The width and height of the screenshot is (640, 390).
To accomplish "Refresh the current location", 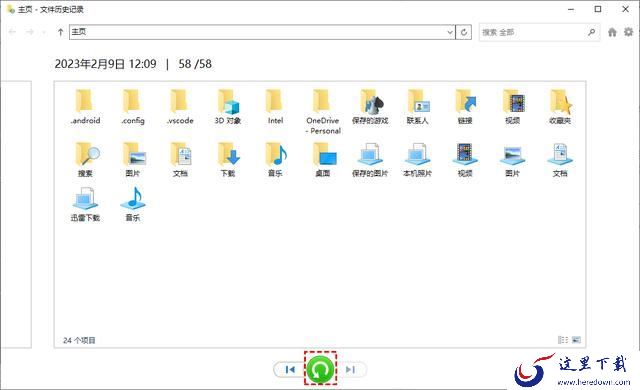I will pyautogui.click(x=464, y=32).
